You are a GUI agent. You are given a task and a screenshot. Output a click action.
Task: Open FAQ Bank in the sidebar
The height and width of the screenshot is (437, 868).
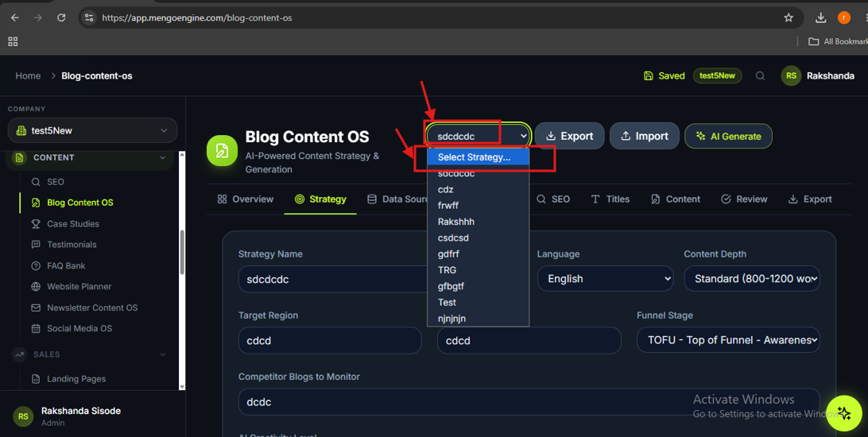(x=66, y=266)
